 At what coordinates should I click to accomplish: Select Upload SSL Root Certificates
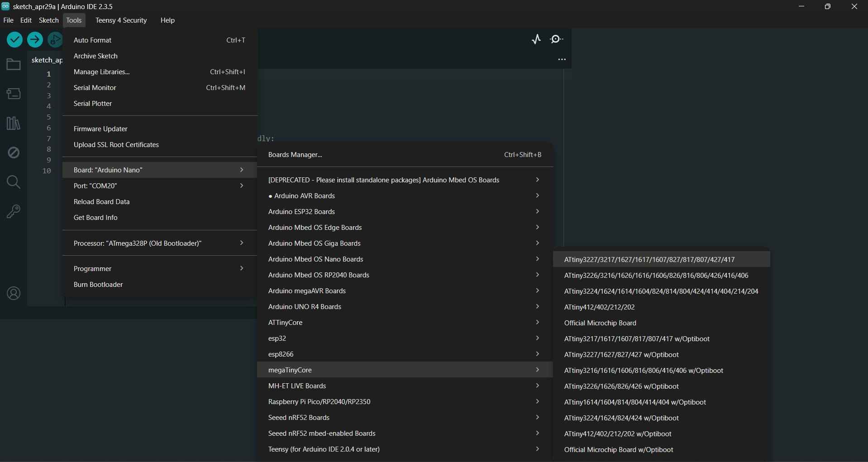[x=160, y=145]
